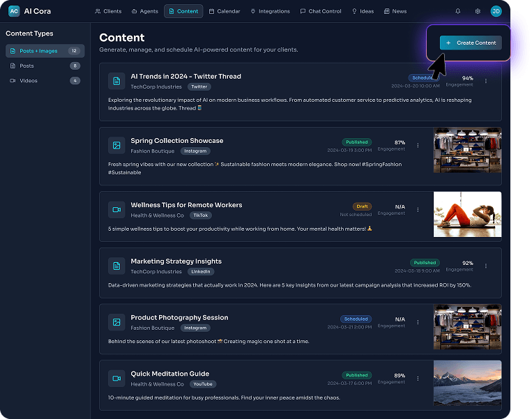Open more options for Wellness Tips post

pyautogui.click(x=418, y=210)
